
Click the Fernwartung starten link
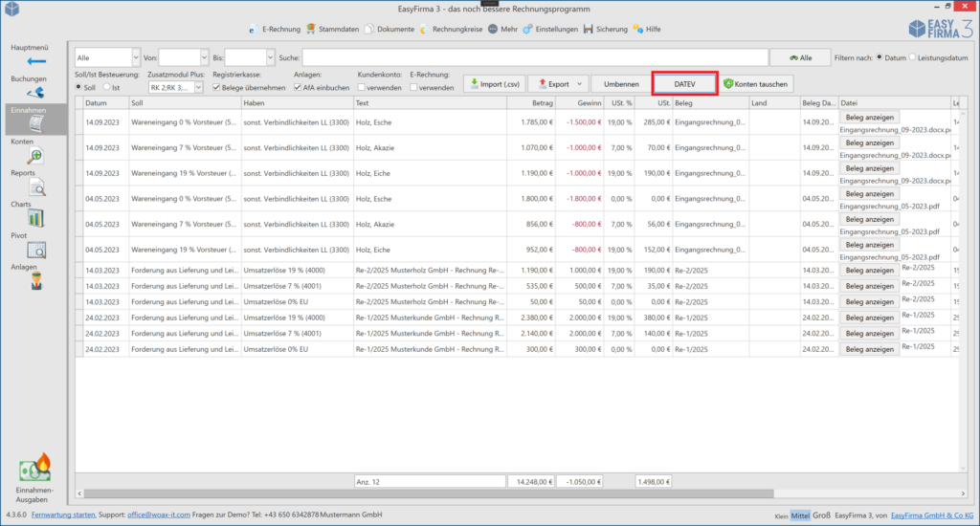click(x=63, y=515)
